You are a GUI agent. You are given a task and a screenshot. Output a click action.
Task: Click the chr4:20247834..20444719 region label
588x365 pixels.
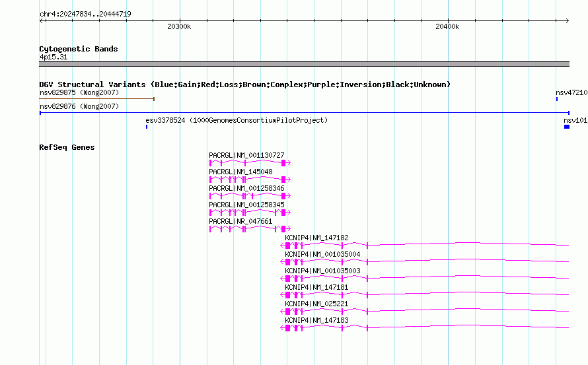pyautogui.click(x=85, y=14)
